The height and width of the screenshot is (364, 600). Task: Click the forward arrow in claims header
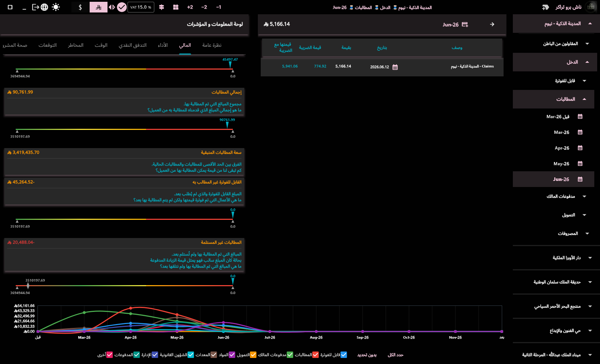[x=492, y=24]
